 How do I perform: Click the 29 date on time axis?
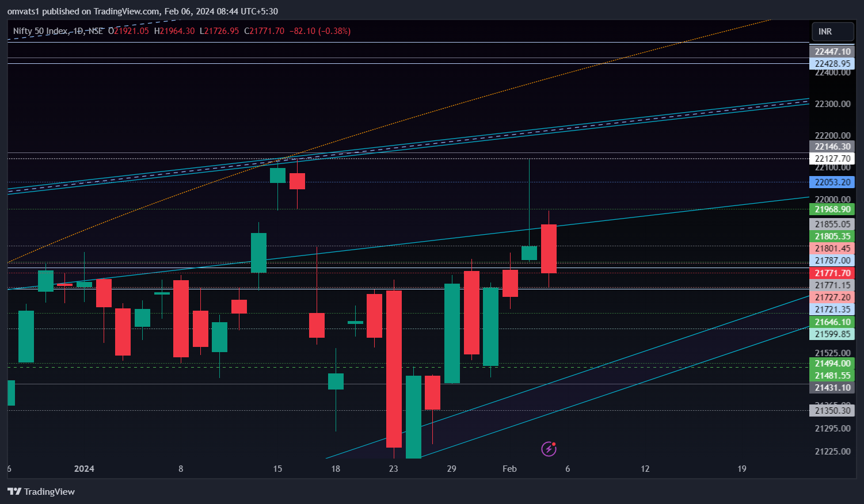(x=451, y=469)
